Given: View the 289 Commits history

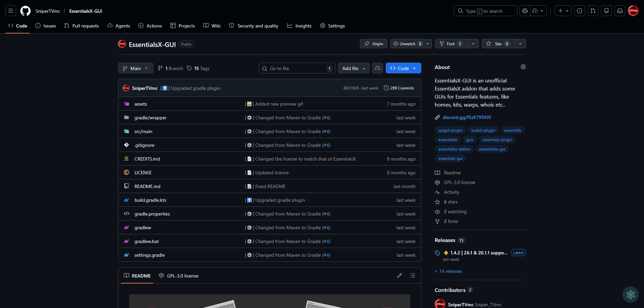Looking at the screenshot, I should (399, 88).
